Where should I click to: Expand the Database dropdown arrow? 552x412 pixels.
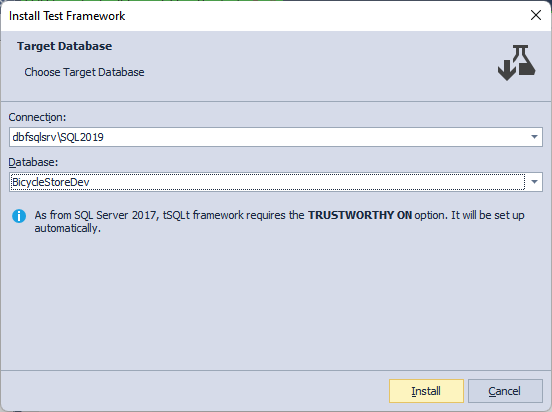tap(534, 182)
